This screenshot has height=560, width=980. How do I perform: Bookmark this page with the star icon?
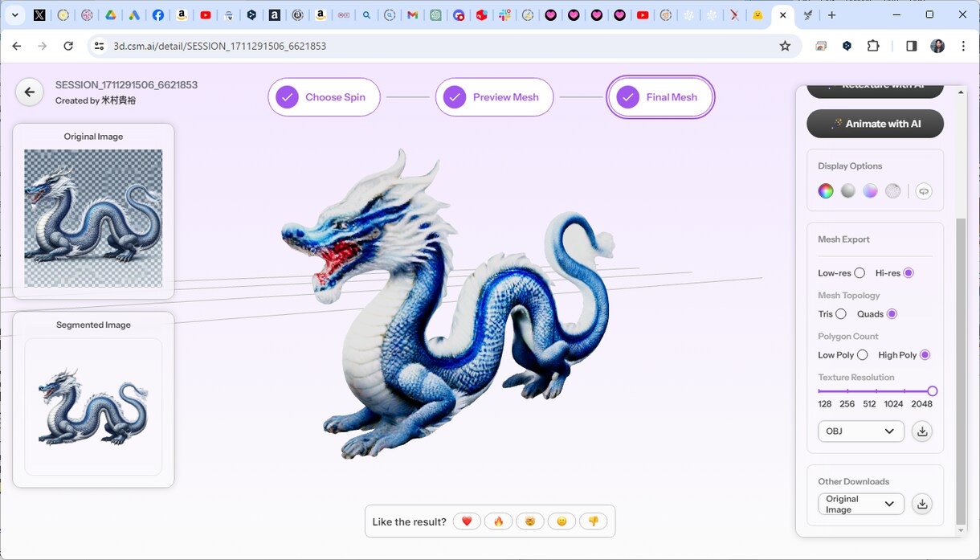pyautogui.click(x=785, y=47)
